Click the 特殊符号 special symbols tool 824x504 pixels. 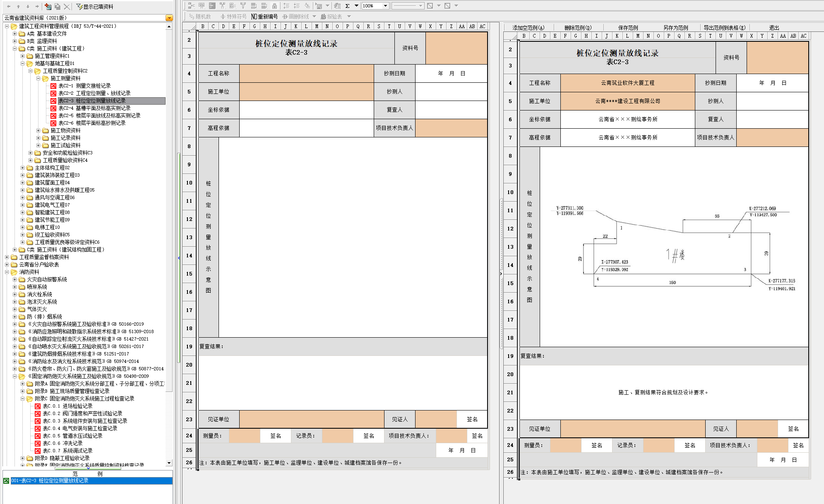point(233,17)
